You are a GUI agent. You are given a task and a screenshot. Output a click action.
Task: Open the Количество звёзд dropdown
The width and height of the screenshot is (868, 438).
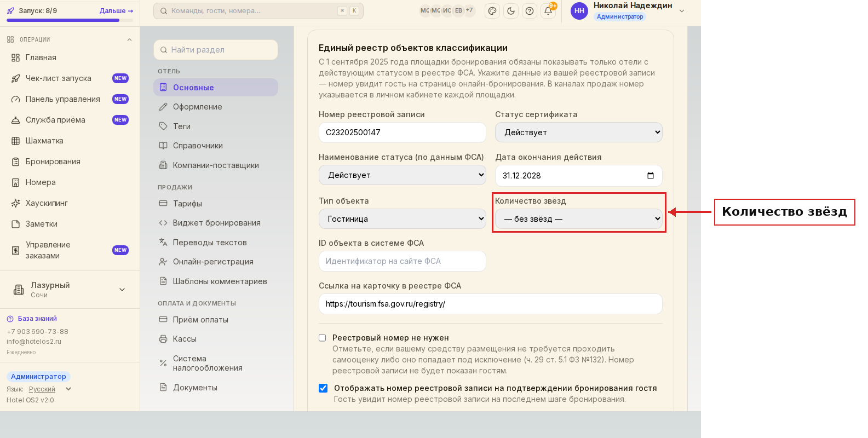coord(579,219)
